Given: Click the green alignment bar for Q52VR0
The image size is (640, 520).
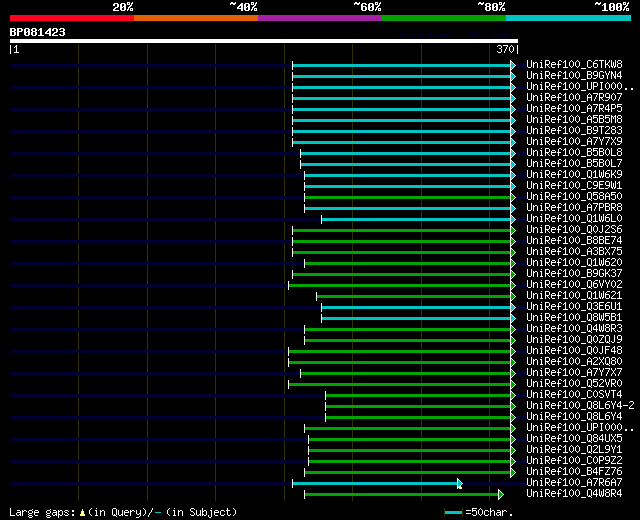Looking at the screenshot, I should tap(400, 384).
